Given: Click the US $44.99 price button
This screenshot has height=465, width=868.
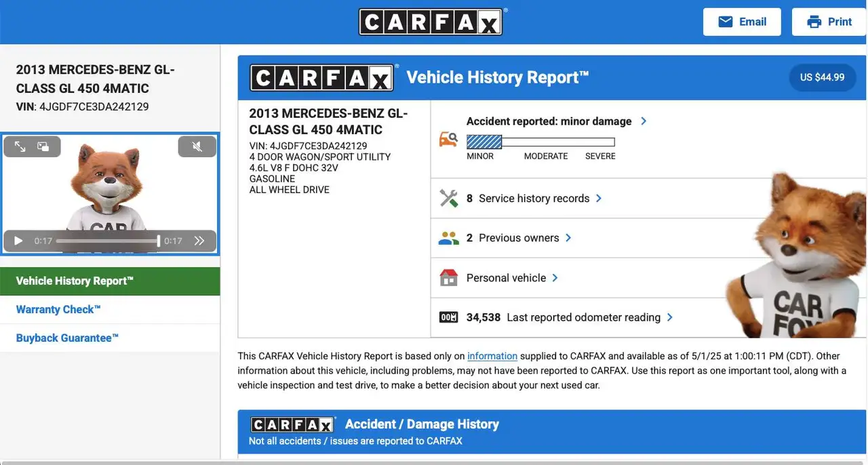Looking at the screenshot, I should [822, 77].
